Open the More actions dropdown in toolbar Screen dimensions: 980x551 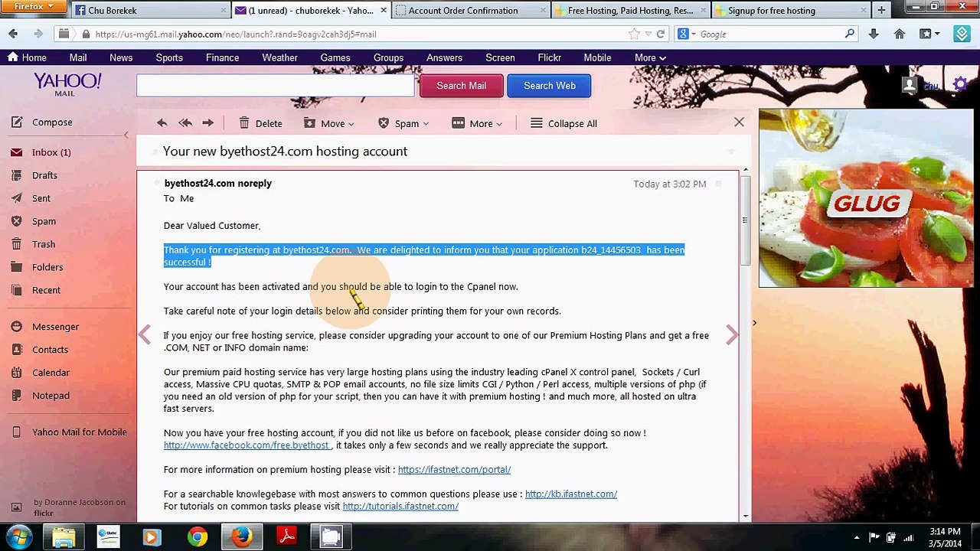477,123
